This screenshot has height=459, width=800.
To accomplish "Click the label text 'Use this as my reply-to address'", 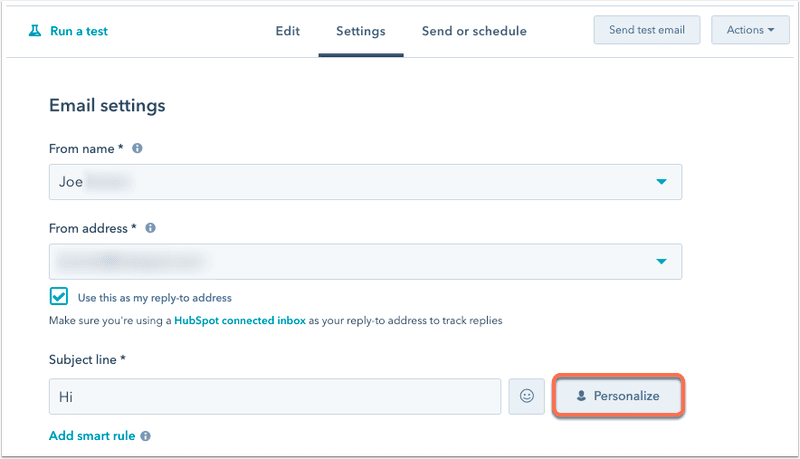I will click(x=154, y=298).
